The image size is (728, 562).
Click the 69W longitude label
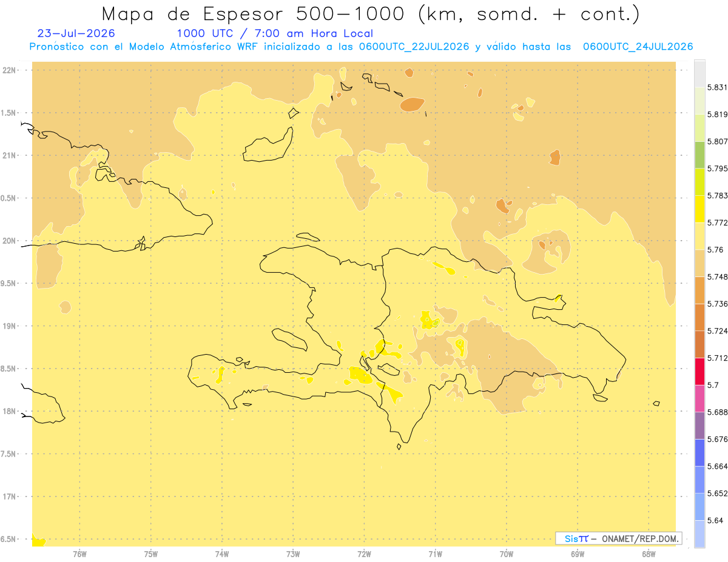point(578,554)
